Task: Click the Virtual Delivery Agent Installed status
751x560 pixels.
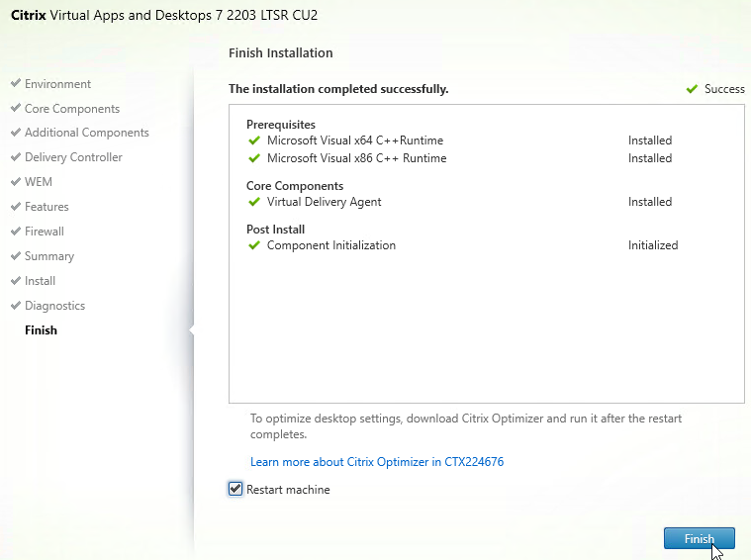Action: pos(650,202)
